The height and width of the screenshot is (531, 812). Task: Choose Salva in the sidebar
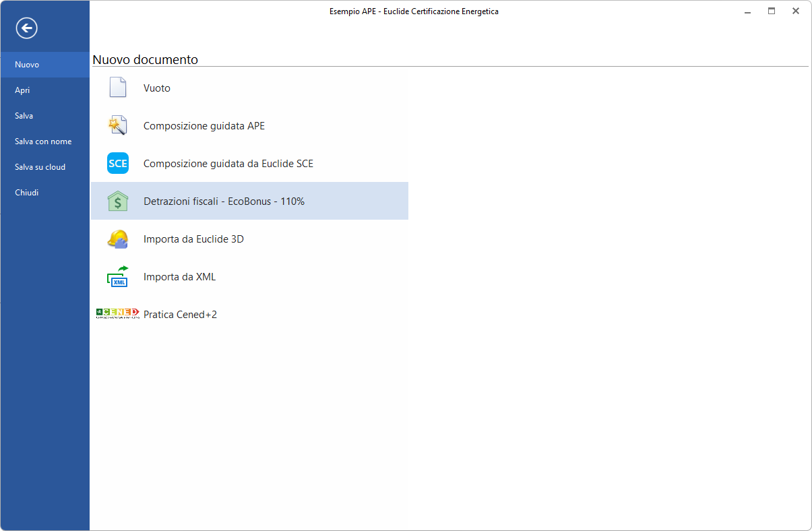24,116
